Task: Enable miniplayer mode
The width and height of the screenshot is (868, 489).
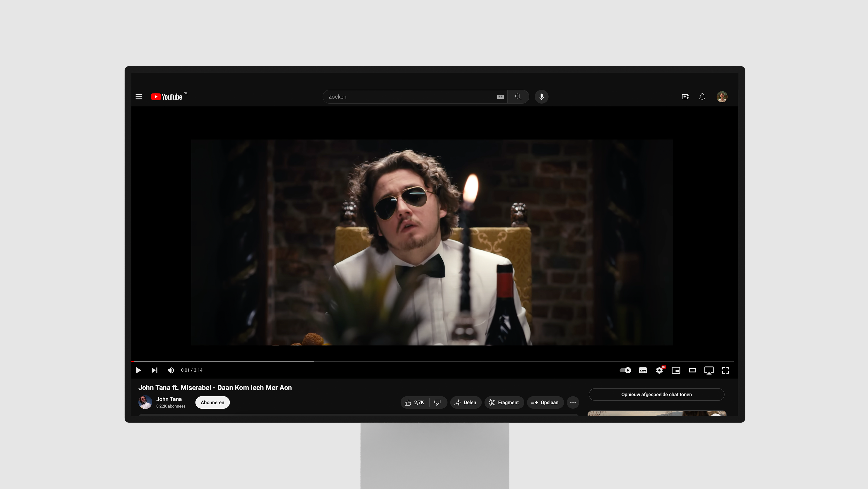Action: [x=676, y=370]
